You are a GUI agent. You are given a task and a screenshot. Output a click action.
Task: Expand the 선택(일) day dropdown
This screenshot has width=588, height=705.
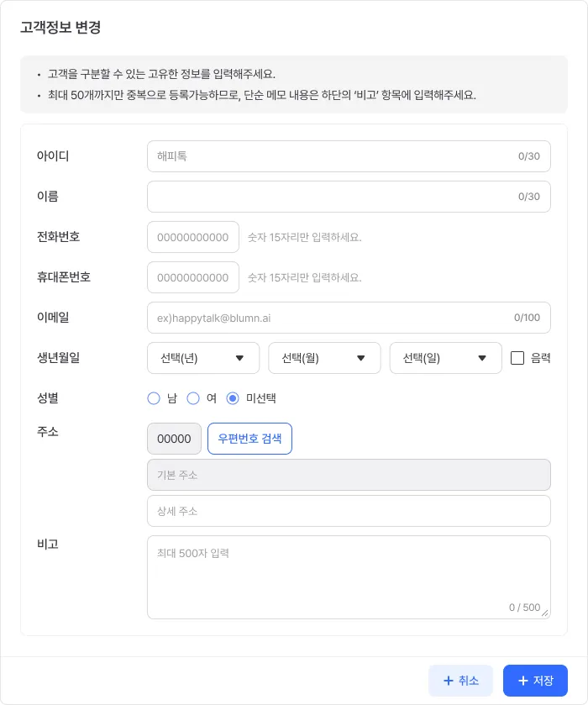(x=445, y=358)
